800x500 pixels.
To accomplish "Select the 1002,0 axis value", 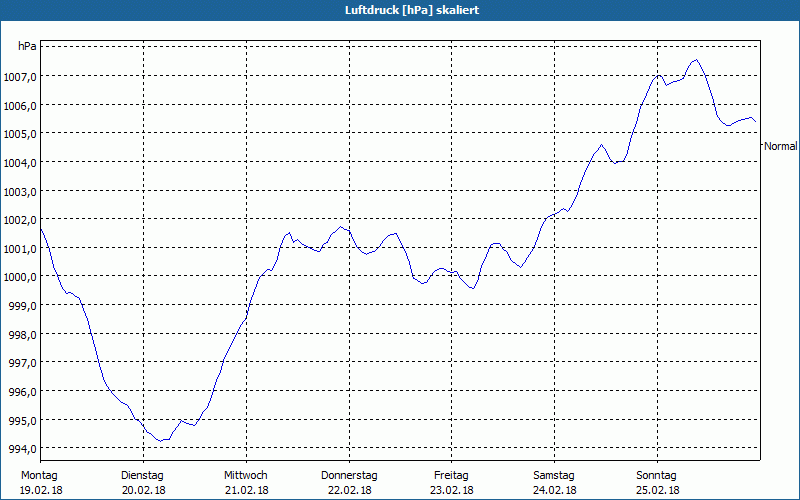I will click(20, 220).
